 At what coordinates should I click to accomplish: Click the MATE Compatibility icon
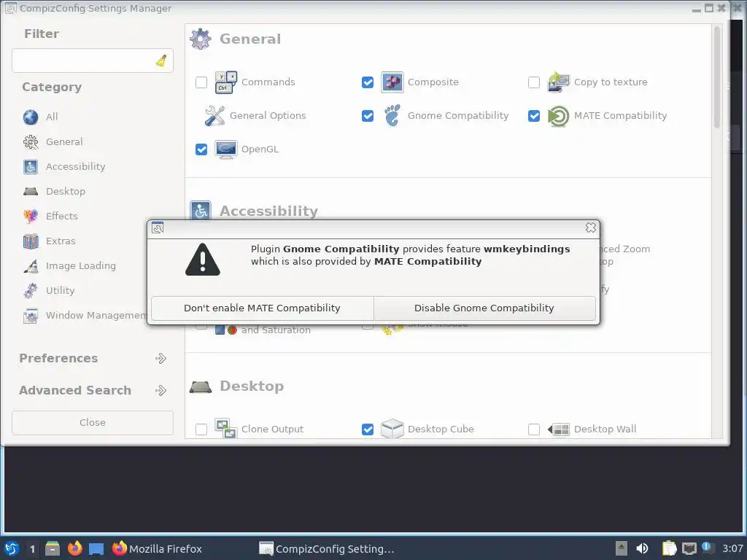[x=558, y=116]
